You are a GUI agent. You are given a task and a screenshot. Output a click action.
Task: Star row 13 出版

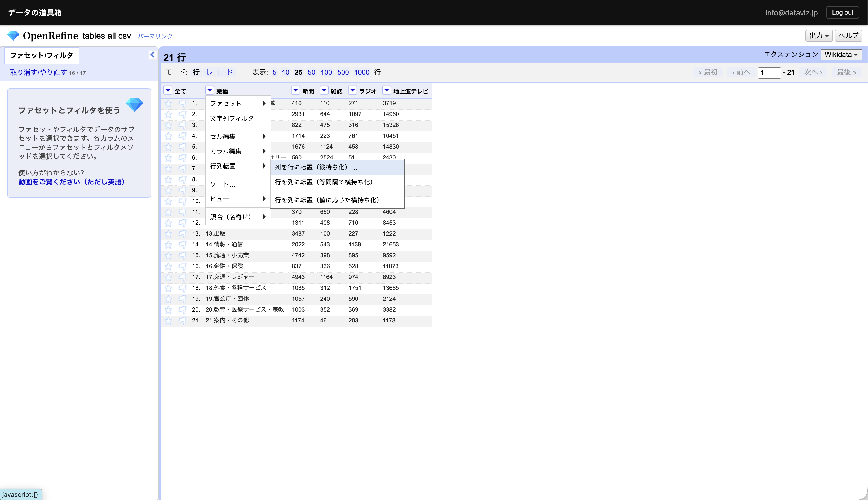pos(168,234)
